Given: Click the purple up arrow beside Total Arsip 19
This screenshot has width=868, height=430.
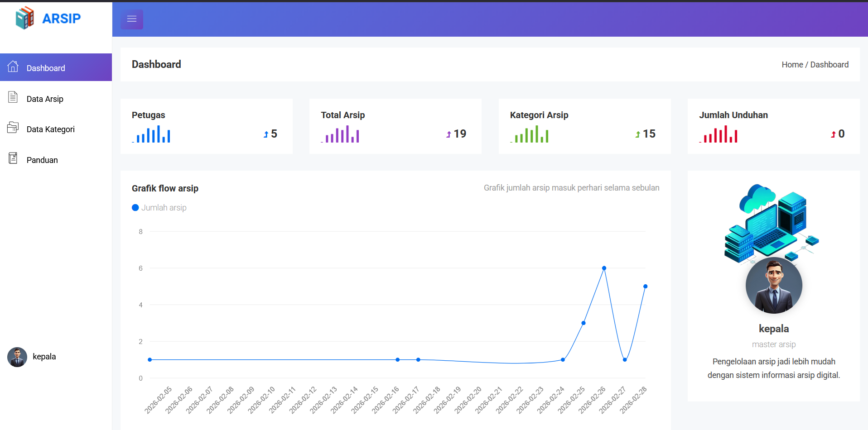Looking at the screenshot, I should pyautogui.click(x=448, y=134).
